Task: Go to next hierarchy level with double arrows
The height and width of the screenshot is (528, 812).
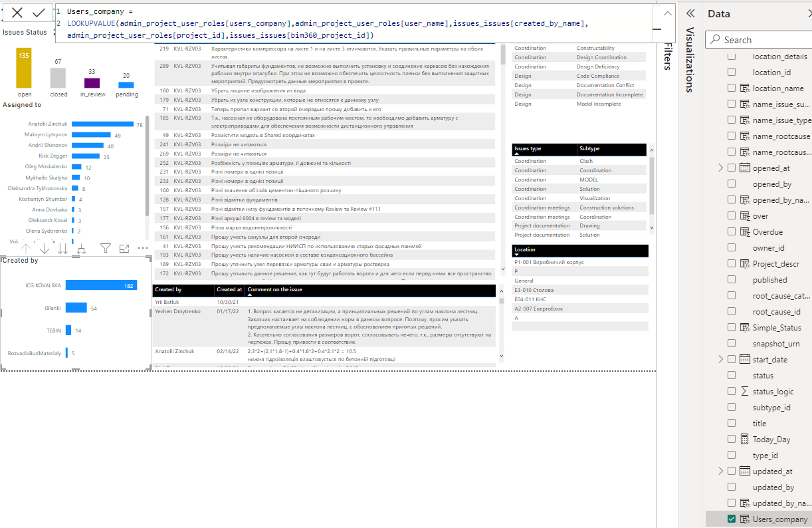Action: pyautogui.click(x=63, y=249)
